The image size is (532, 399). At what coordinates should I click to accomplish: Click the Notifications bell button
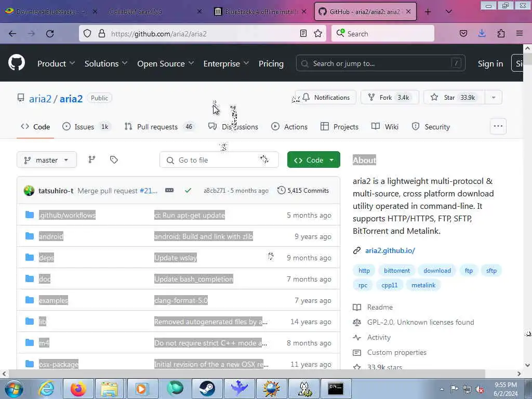[x=325, y=97]
